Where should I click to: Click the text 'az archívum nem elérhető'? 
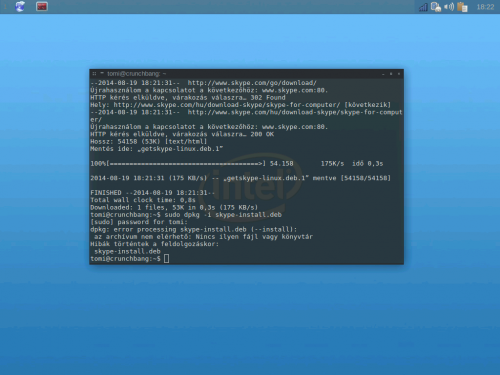click(x=143, y=237)
